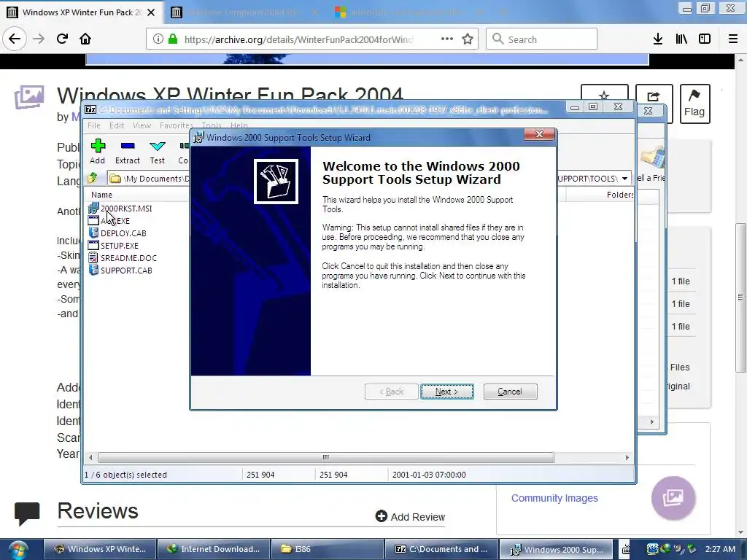Open the 7-Zip File menu
The width and height of the screenshot is (747, 560).
(x=94, y=125)
